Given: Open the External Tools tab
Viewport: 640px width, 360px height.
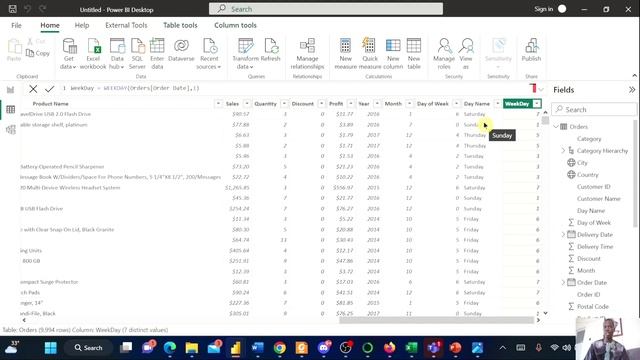Looking at the screenshot, I should (126, 25).
